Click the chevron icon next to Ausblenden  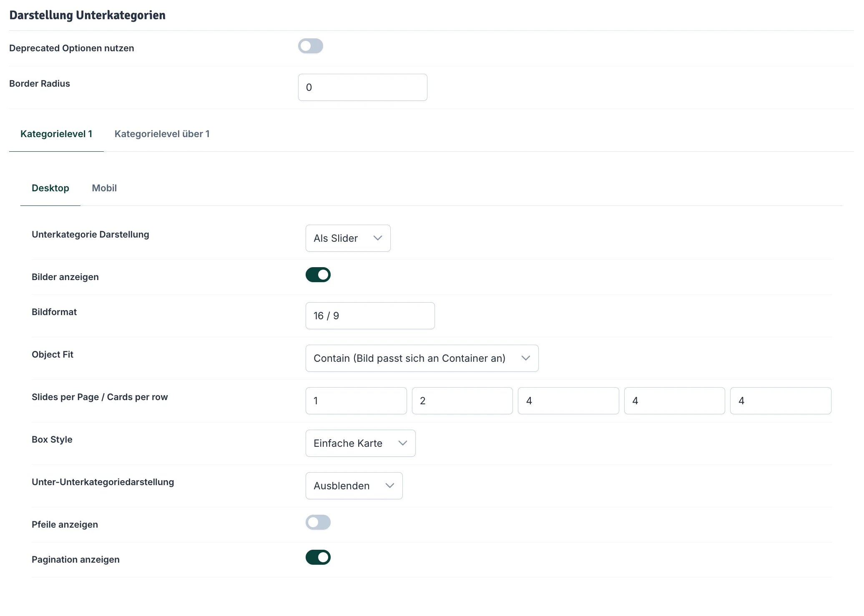(x=390, y=486)
